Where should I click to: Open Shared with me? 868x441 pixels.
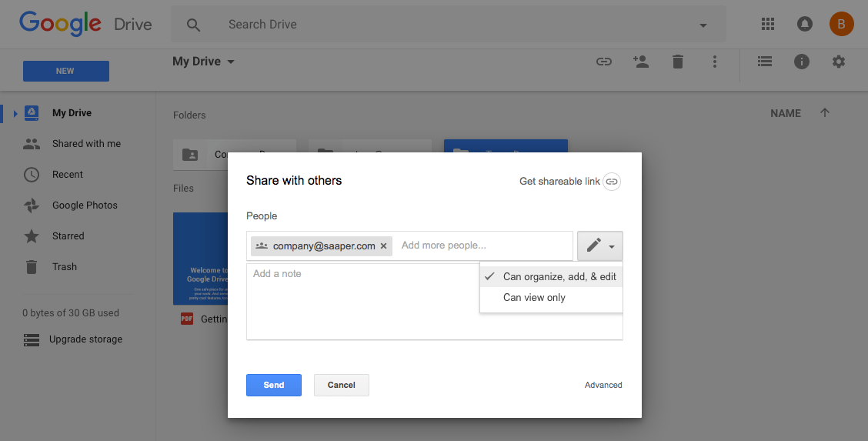point(86,144)
